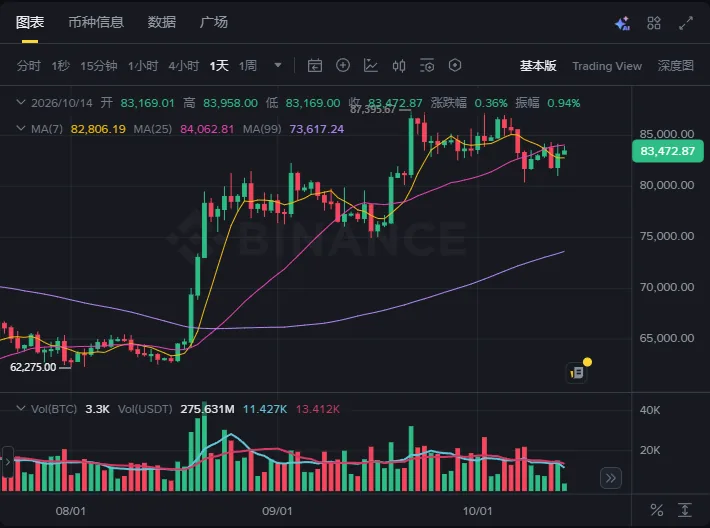
Task: Click the 10/01 date axis label
Action: pyautogui.click(x=477, y=511)
